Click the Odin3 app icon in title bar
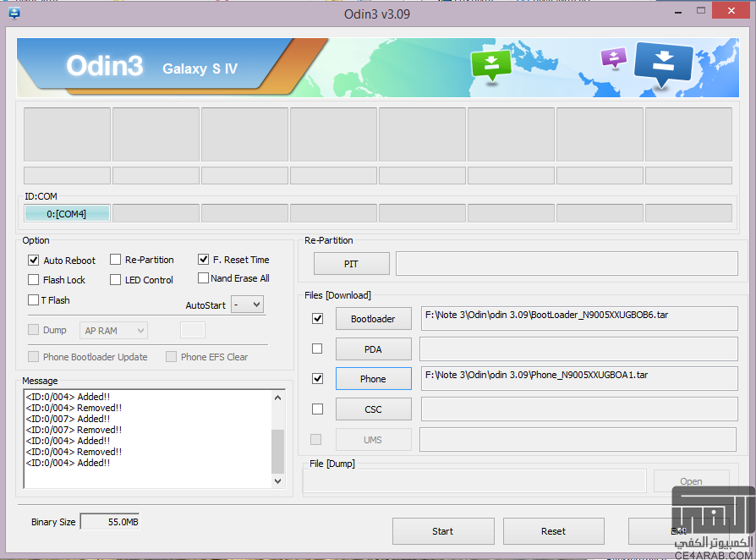Viewport: 756px width, 560px height. tap(14, 13)
